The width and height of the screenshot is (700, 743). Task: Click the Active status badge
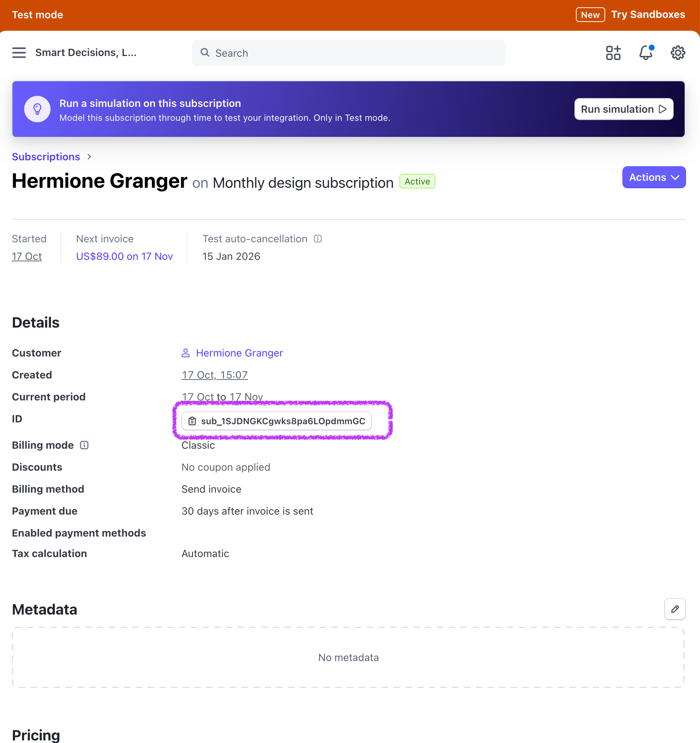(417, 182)
